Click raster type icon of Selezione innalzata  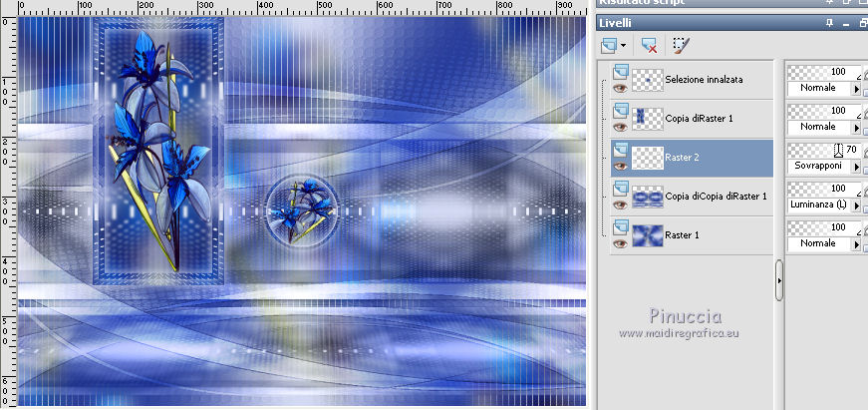[621, 72]
